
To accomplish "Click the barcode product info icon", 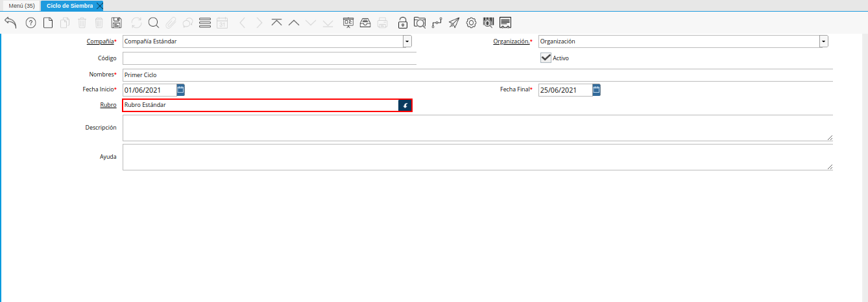I will click(x=488, y=23).
